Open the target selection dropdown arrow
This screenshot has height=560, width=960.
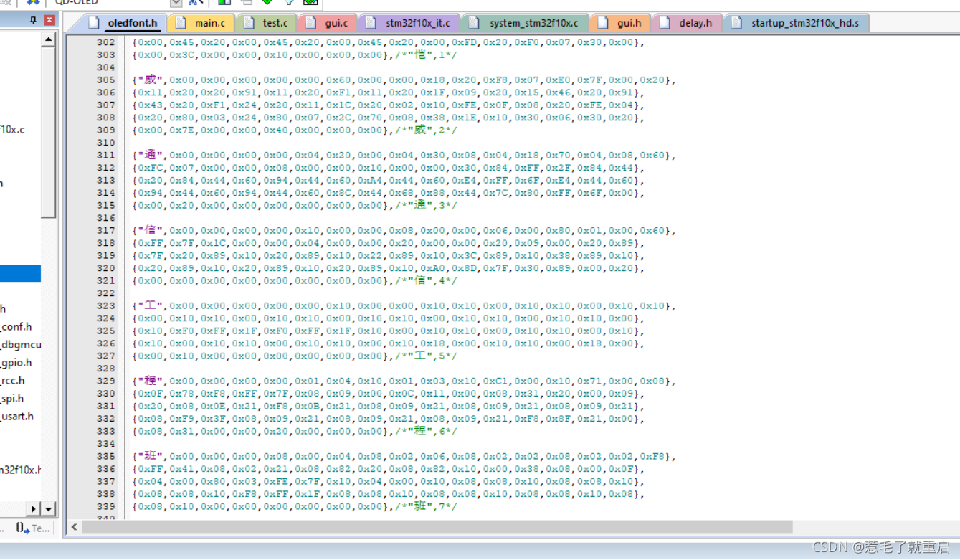pos(176,3)
